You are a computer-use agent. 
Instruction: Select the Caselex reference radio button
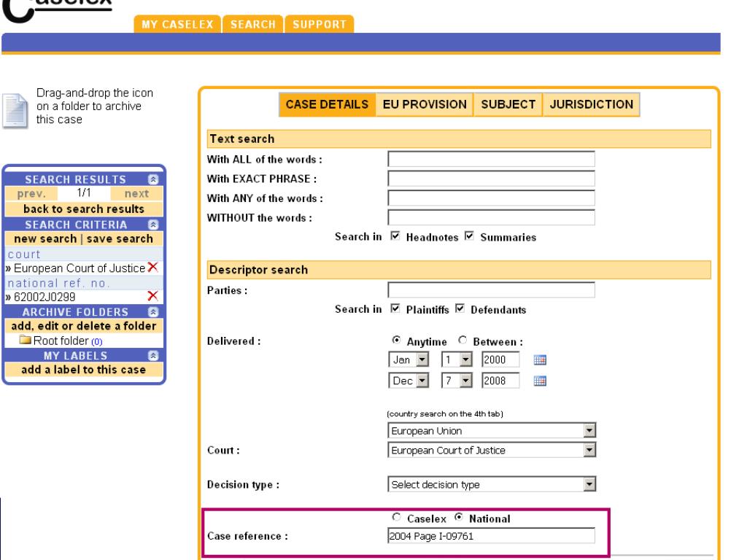pos(396,517)
